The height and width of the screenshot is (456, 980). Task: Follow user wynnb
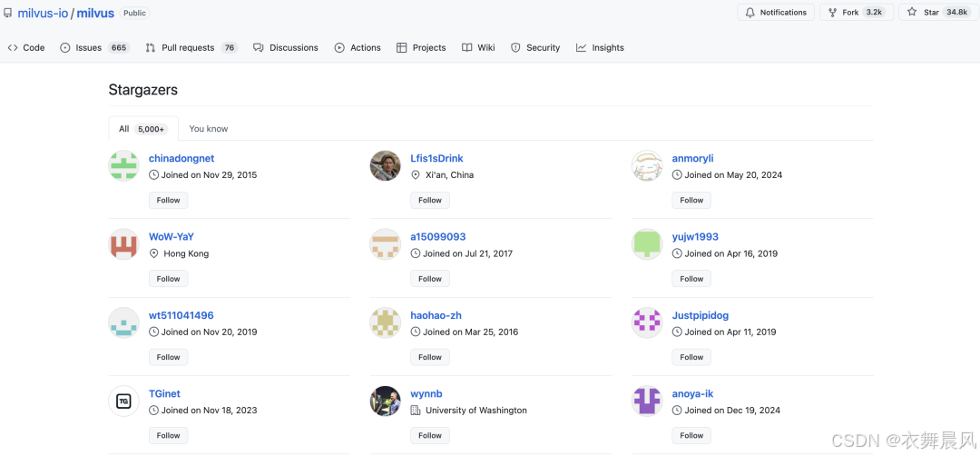(430, 435)
